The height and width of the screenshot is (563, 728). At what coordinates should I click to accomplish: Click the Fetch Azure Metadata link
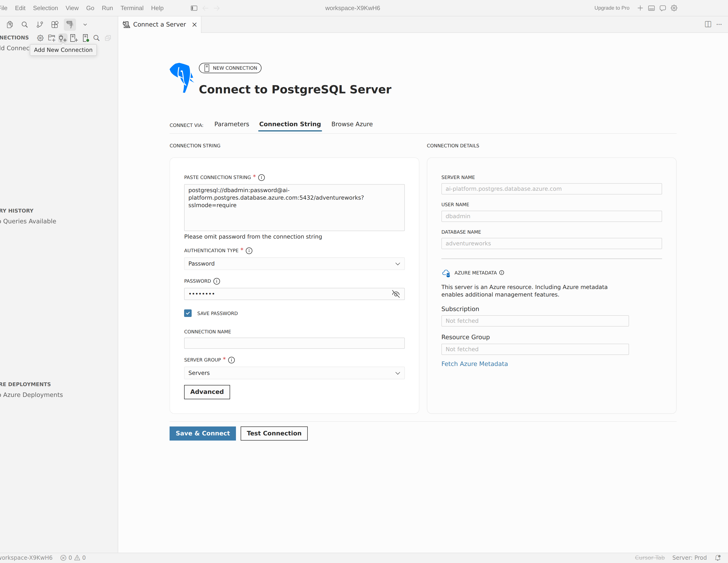[x=475, y=364]
